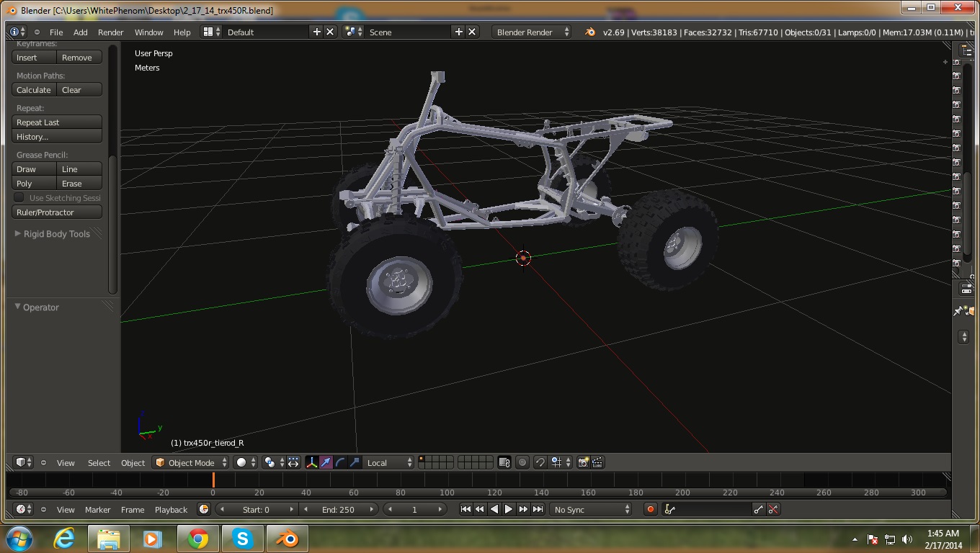Enable Use Sketching Sessions checkbox
The image size is (980, 553).
click(19, 197)
